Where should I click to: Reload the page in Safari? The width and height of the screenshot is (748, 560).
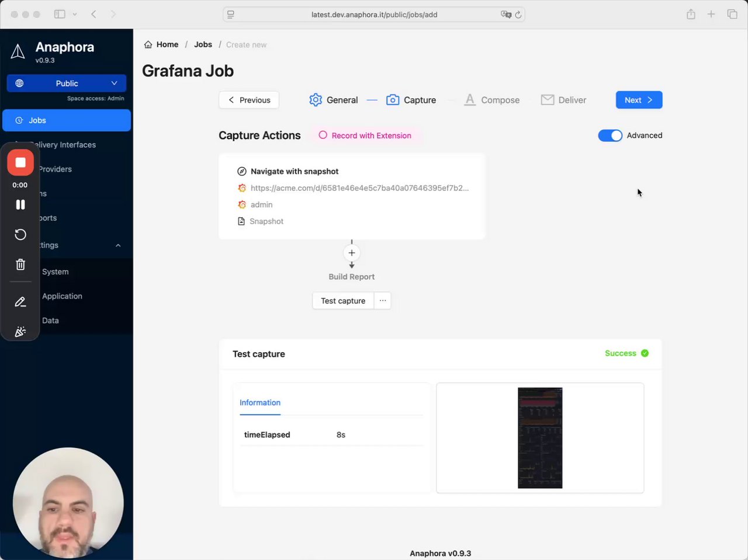point(518,14)
